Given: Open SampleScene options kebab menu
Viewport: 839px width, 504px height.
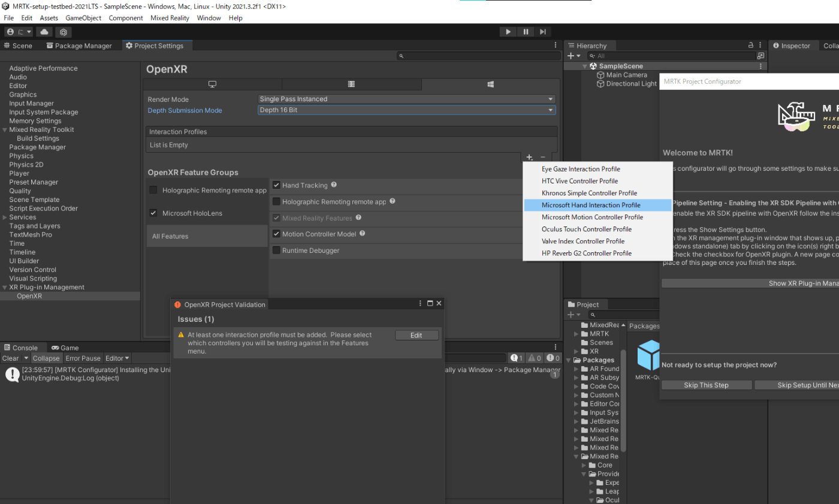Looking at the screenshot, I should coord(761,67).
